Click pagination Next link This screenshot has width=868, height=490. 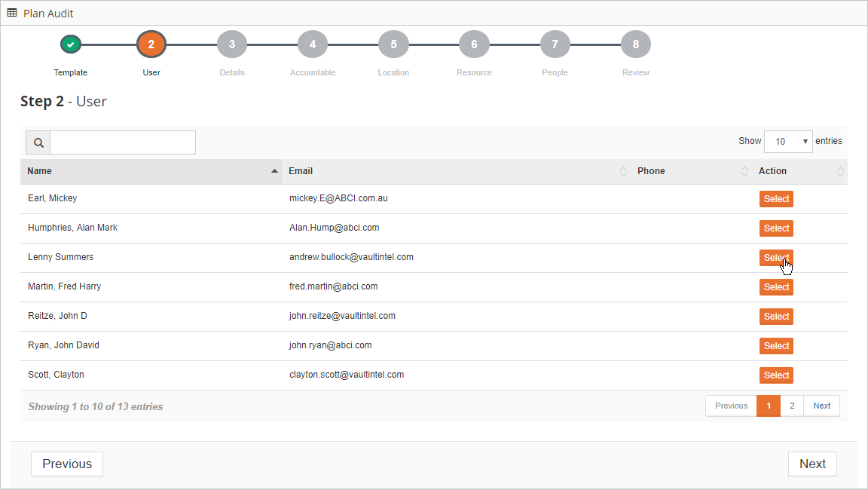(x=821, y=406)
